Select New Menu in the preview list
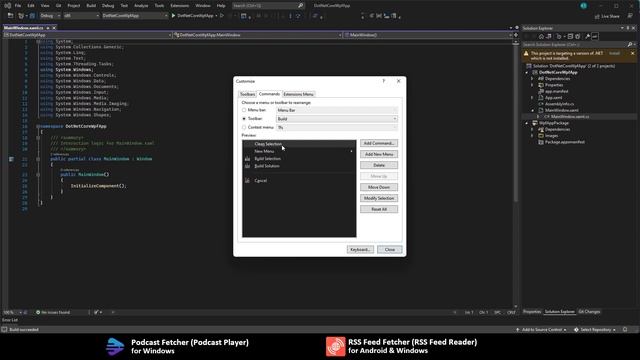The image size is (640, 360). (x=299, y=151)
